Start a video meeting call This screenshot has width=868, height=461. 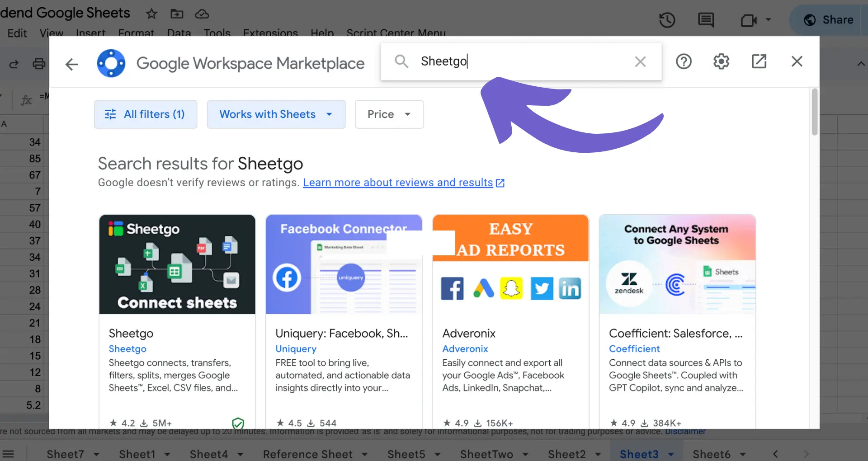[749, 20]
